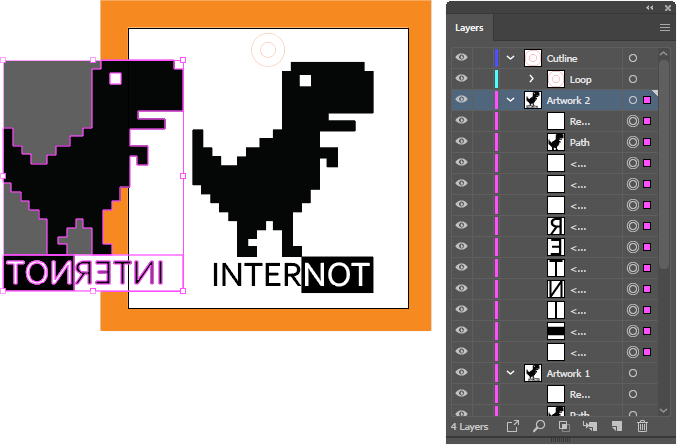Viewport: 677px width, 445px height.
Task: Click the Artwork 2 dinosaur thumbnail
Action: [x=533, y=100]
